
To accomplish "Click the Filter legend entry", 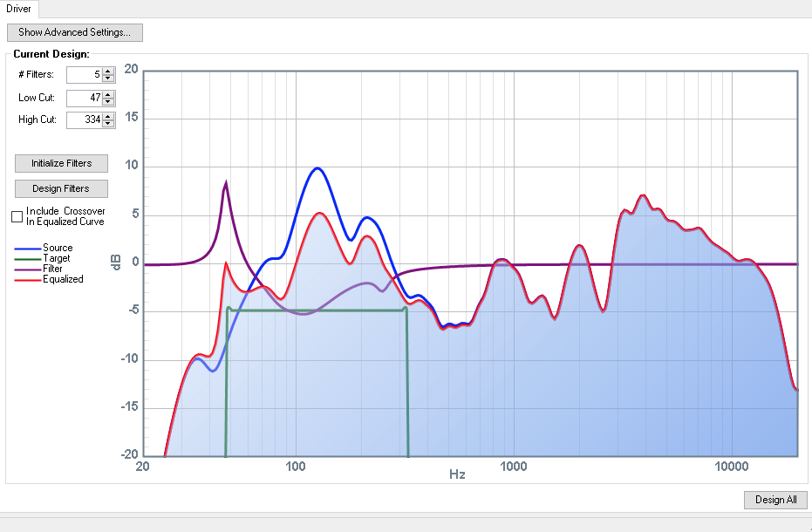I will [x=52, y=269].
